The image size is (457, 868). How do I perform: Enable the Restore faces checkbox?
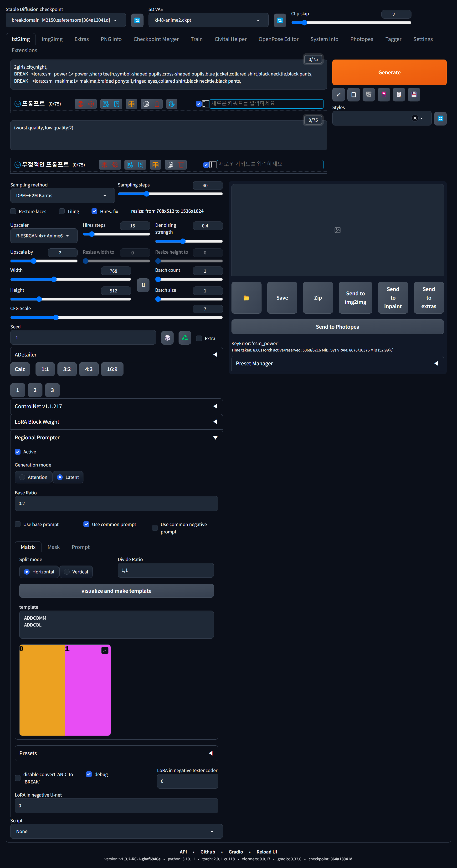tap(13, 211)
